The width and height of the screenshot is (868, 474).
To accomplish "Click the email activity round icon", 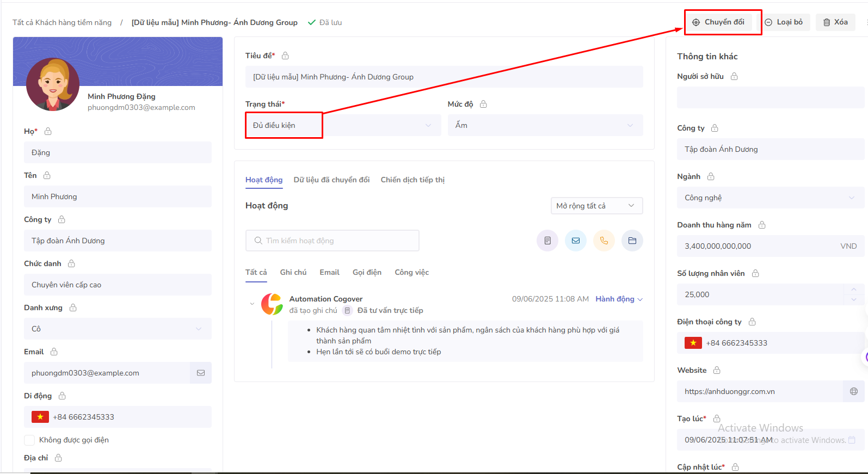I will point(576,241).
